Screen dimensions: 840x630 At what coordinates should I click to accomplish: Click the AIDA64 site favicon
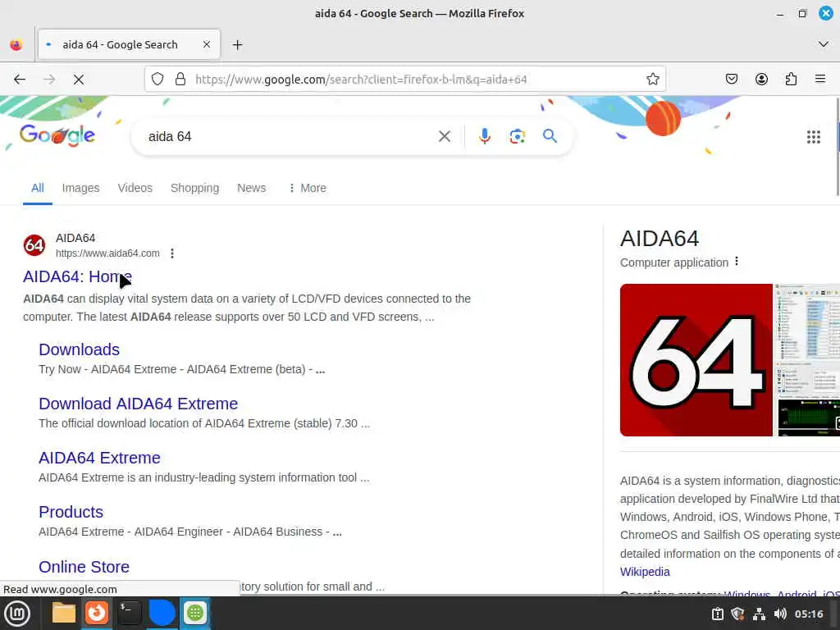click(34, 245)
